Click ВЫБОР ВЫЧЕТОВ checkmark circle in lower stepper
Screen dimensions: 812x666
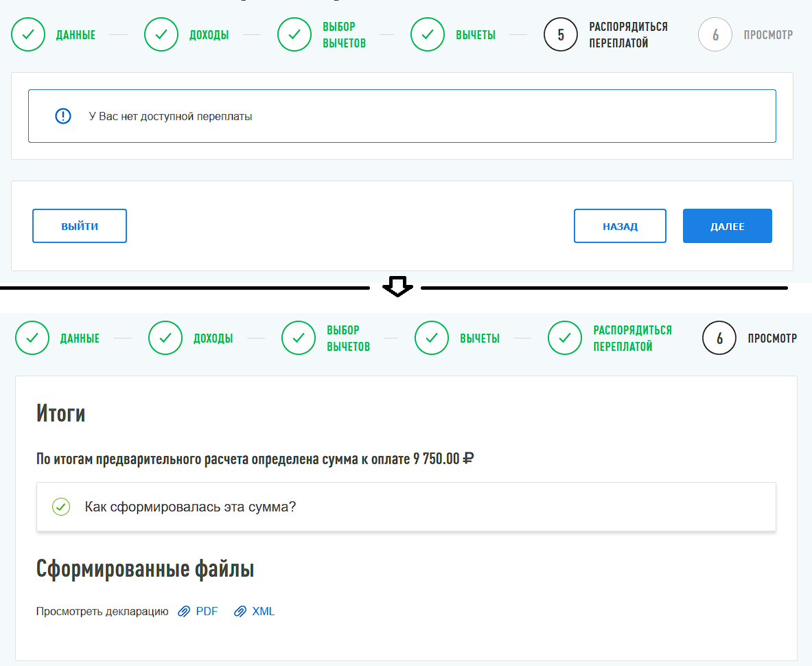(x=299, y=338)
